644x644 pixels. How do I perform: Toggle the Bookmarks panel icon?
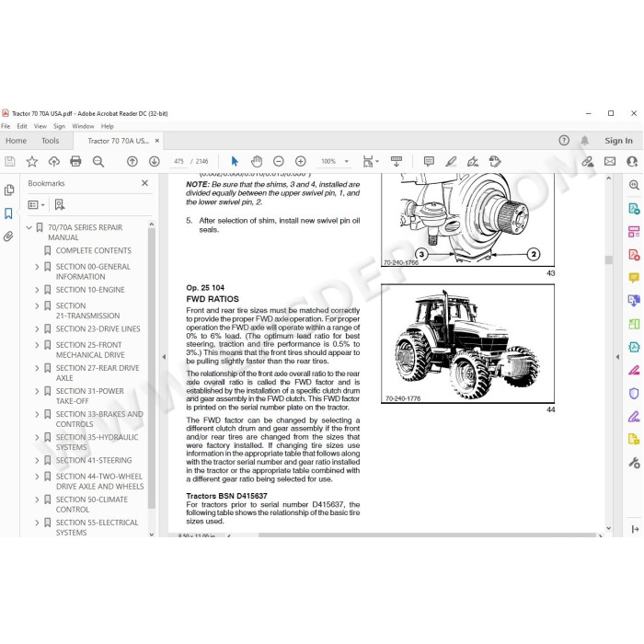(8, 213)
